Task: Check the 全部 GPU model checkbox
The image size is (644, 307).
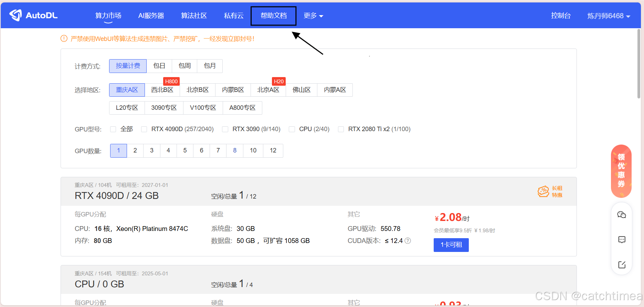Action: (x=113, y=129)
